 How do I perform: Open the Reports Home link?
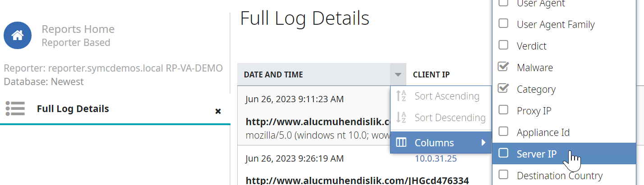(78, 30)
